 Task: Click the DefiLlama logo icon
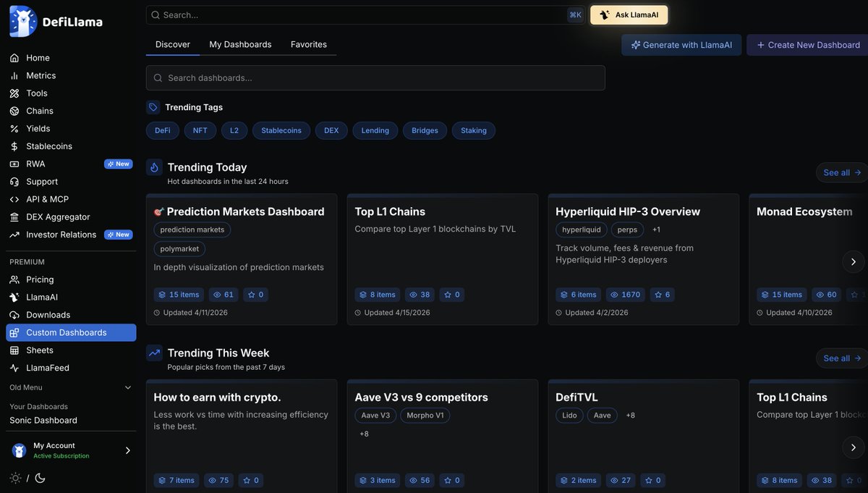click(x=23, y=22)
